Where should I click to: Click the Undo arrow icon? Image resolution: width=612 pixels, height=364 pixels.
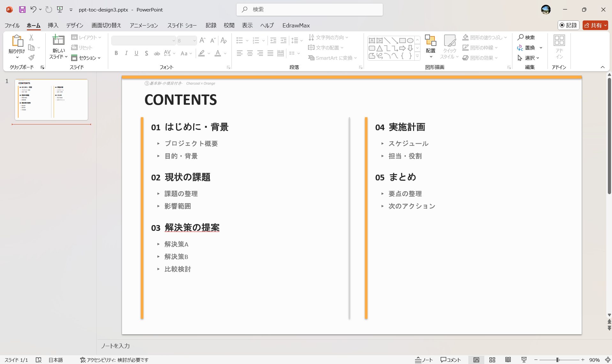click(x=33, y=9)
